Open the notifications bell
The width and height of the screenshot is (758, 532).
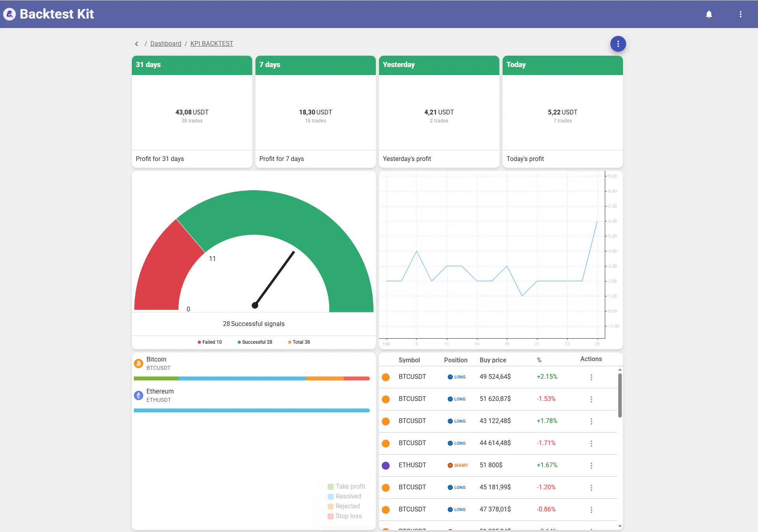[x=709, y=14]
